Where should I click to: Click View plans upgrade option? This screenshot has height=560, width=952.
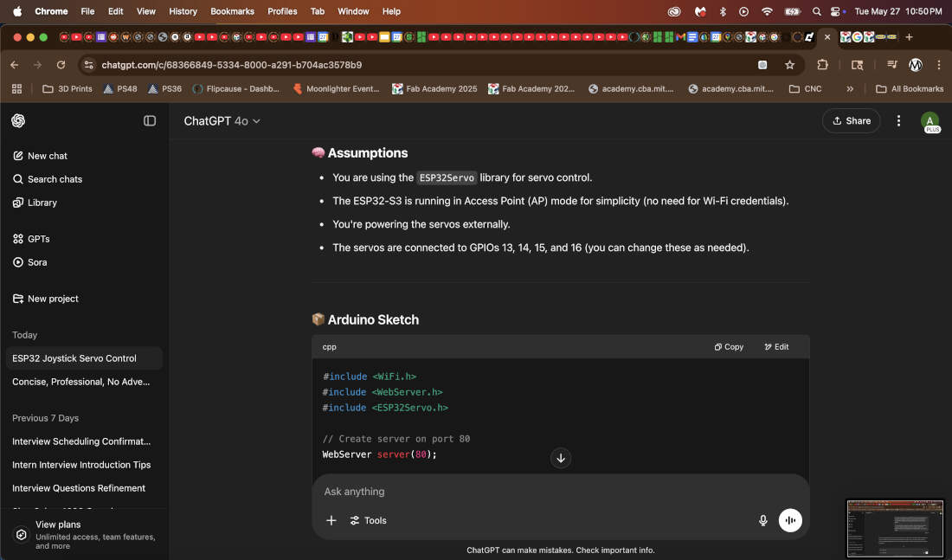[x=84, y=535]
